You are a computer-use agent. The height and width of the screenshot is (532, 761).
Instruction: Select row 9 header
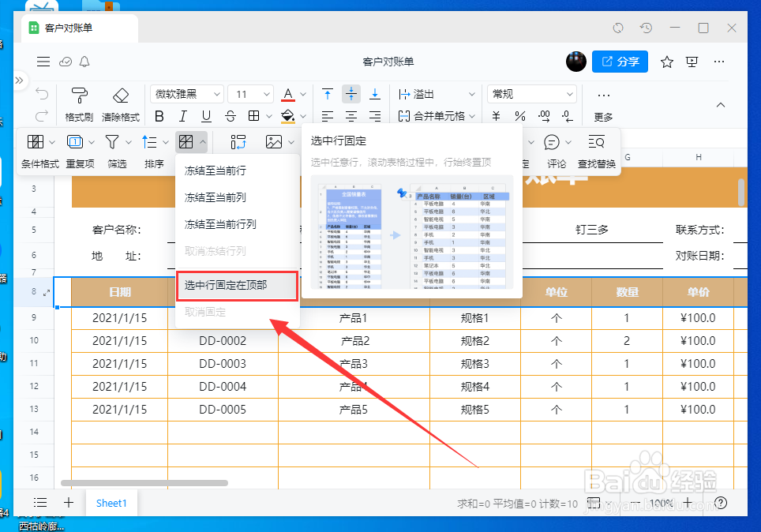(x=33, y=317)
